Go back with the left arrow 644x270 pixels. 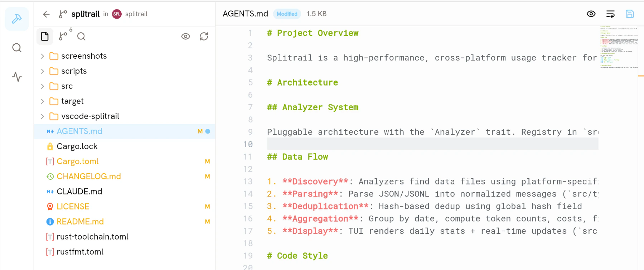coord(47,14)
